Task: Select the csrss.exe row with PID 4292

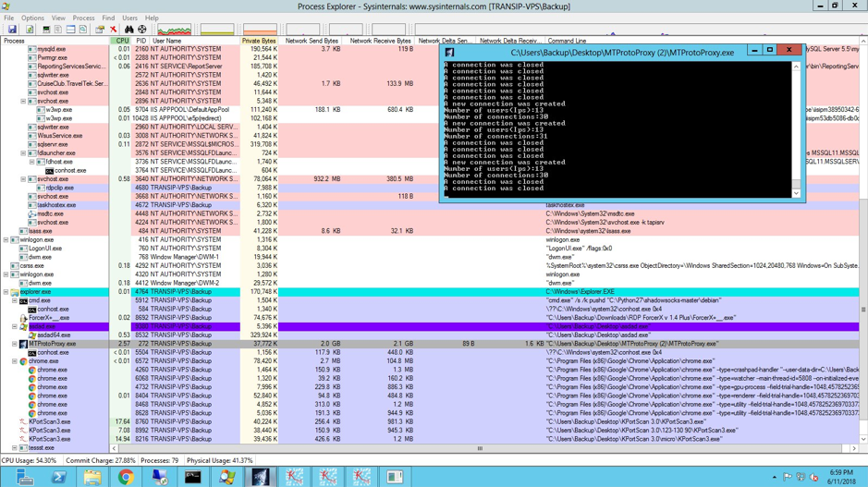Action: click(429, 265)
